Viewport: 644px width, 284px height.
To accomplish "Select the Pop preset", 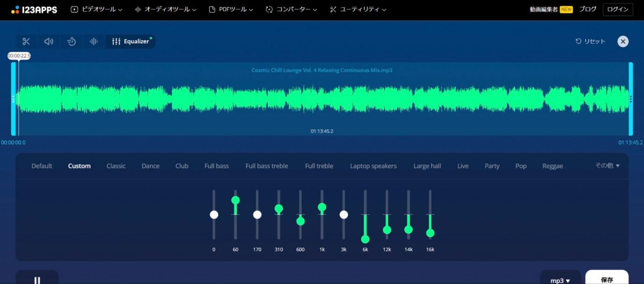I will (521, 166).
